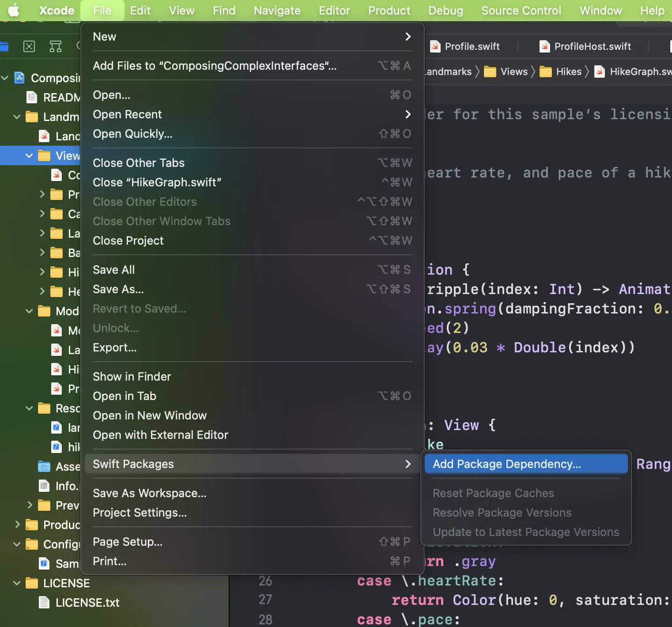Select the symbol navigator icon
Image resolution: width=672 pixels, height=627 pixels.
tap(56, 46)
